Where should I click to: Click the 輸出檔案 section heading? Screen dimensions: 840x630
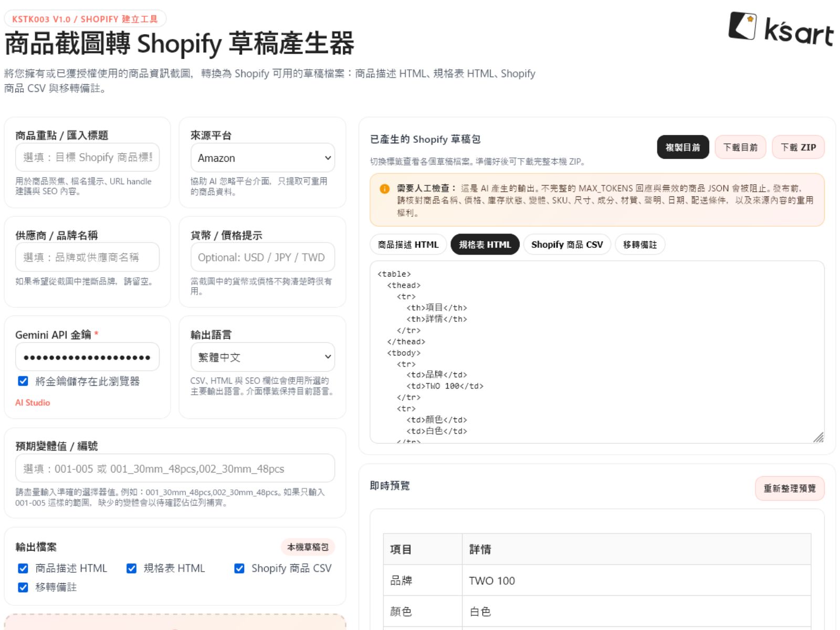pyautogui.click(x=36, y=547)
